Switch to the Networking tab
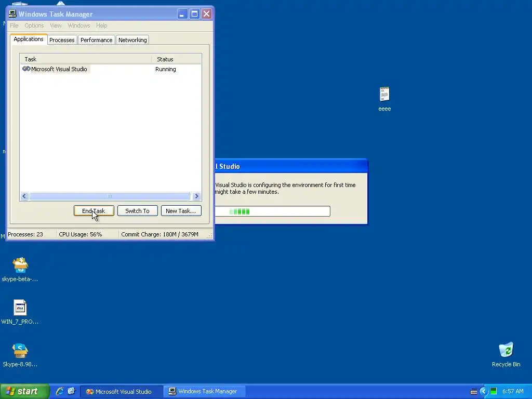532x399 pixels. tap(132, 40)
